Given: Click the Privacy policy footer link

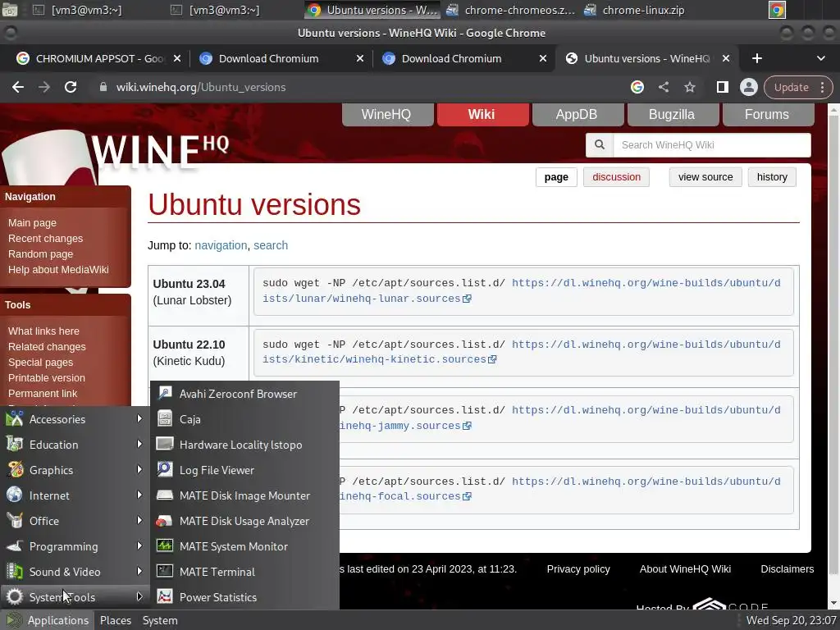Looking at the screenshot, I should tap(578, 569).
